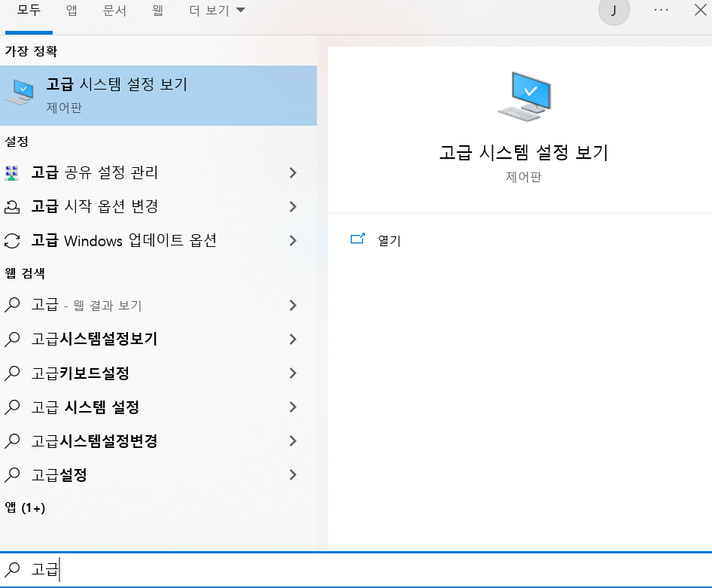
Task: Click the network sharing icon beside 고급 공유 설정 관리
Action: 12,173
